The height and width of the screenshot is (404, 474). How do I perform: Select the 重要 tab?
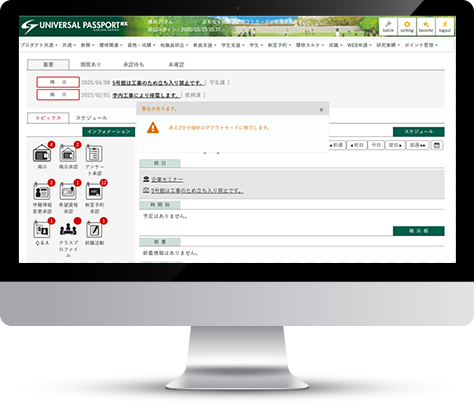[x=48, y=65]
